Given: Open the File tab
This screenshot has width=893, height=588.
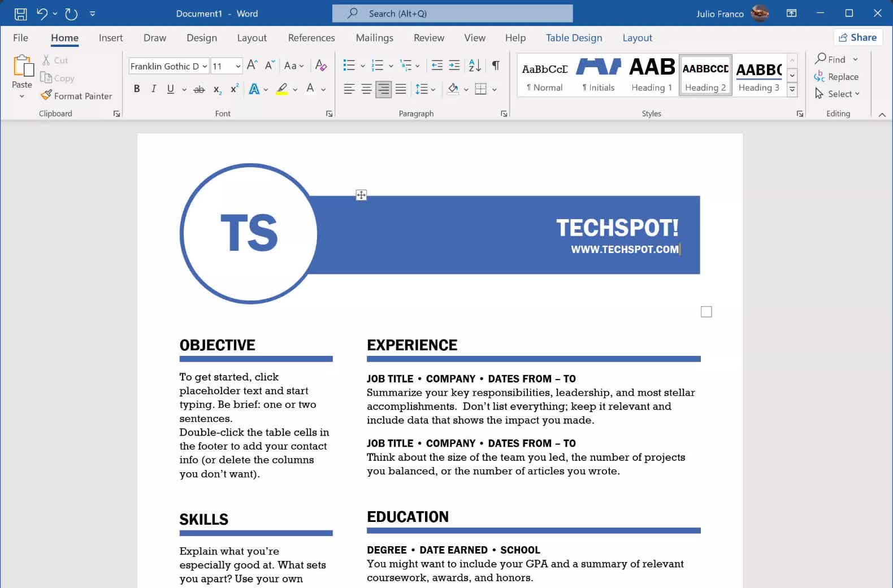Looking at the screenshot, I should 20,38.
